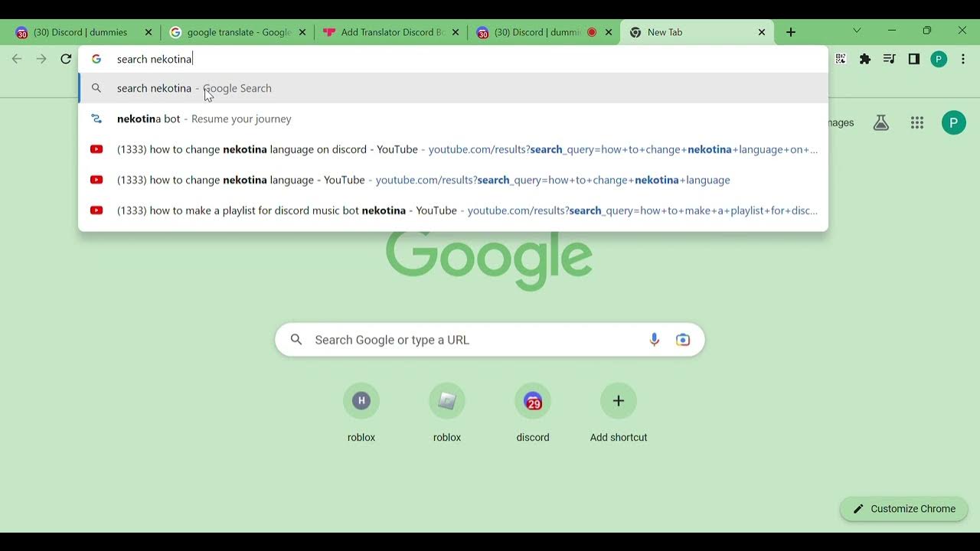This screenshot has height=551, width=980.
Task: Open the Search Labs flask icon
Action: pyautogui.click(x=881, y=122)
